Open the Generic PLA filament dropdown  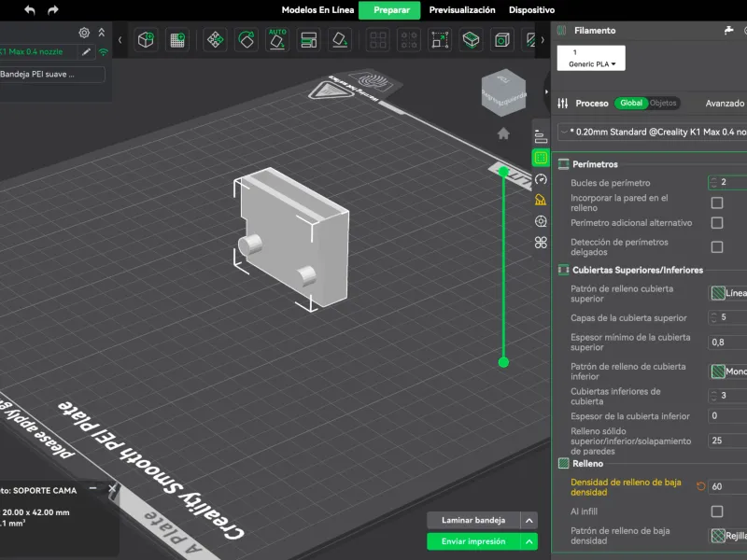pos(591,58)
